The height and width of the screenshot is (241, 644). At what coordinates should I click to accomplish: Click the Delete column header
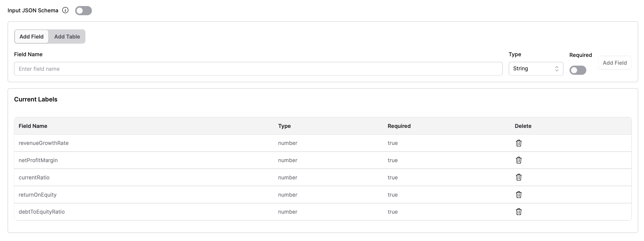coord(523,126)
